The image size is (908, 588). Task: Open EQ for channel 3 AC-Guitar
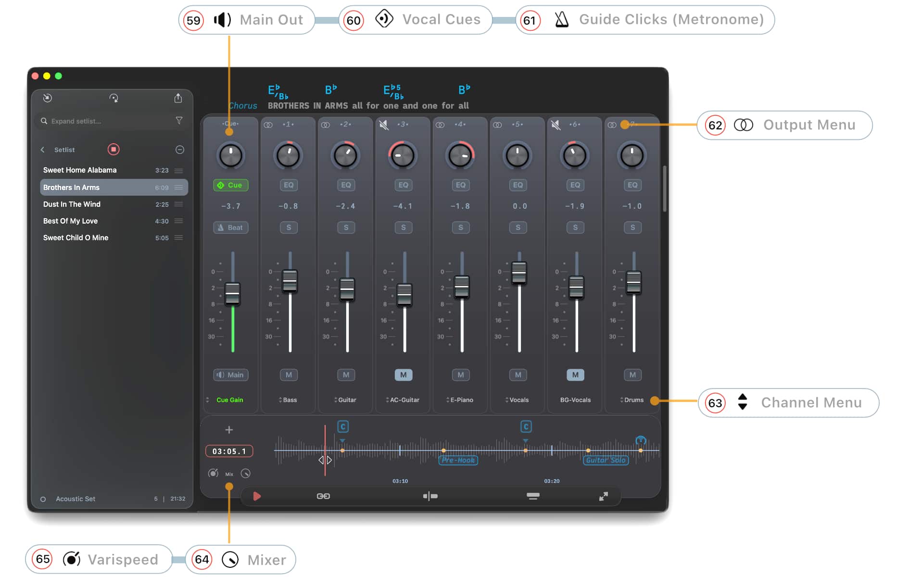point(404,185)
